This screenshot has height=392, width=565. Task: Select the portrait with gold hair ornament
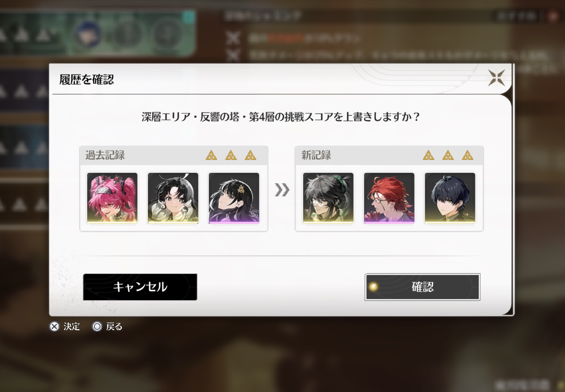(234, 198)
